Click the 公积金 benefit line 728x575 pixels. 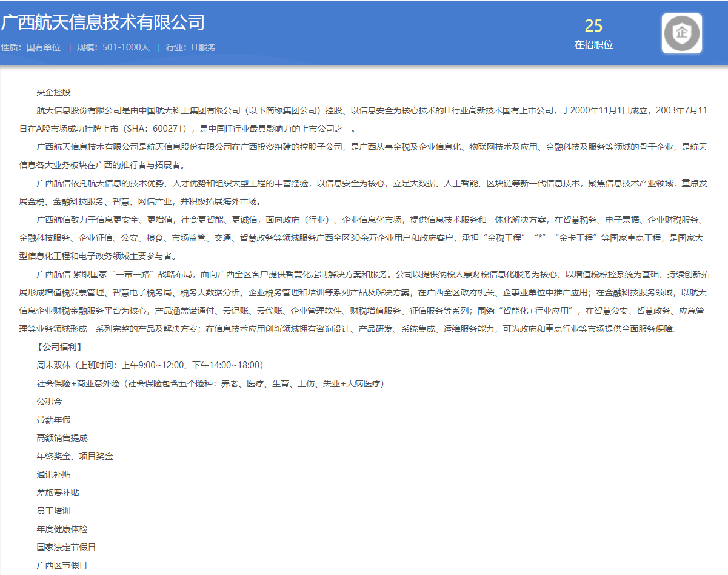coord(50,402)
